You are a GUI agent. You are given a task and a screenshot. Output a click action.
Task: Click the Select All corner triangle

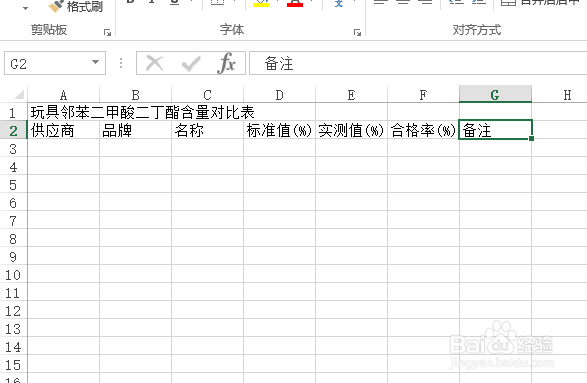point(18,94)
